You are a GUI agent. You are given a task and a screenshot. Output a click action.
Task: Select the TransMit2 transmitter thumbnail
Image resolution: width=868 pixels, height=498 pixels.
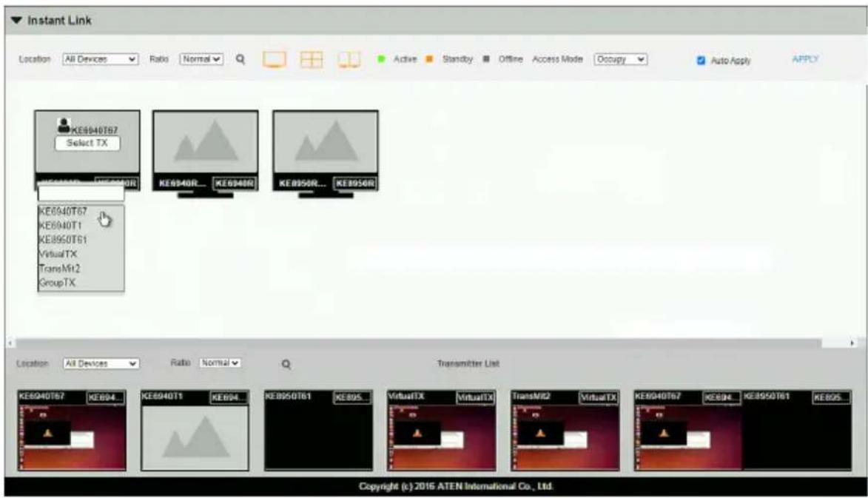(565, 431)
